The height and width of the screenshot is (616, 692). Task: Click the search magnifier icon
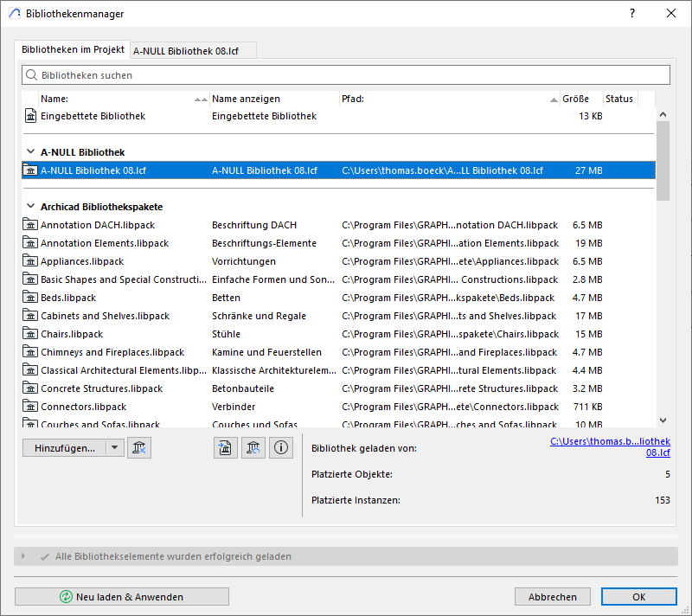point(31,75)
